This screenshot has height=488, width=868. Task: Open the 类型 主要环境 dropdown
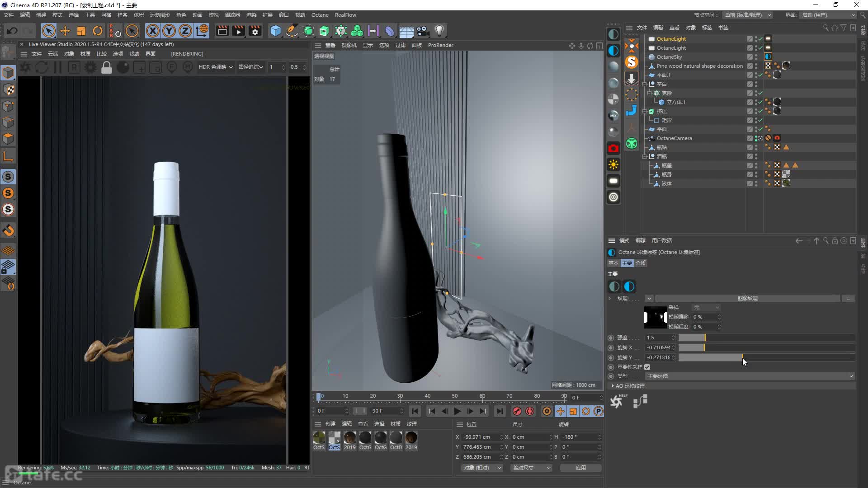pos(750,376)
